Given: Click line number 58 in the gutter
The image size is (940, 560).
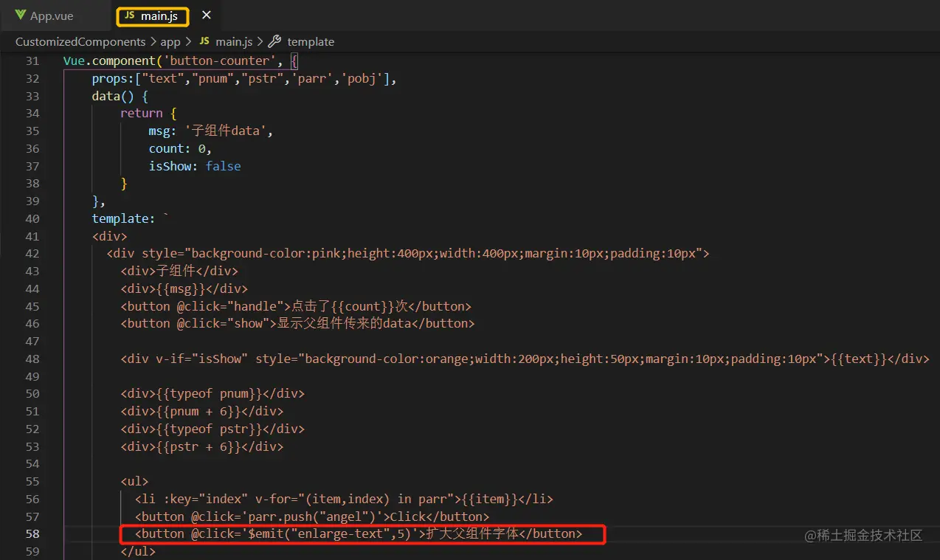Looking at the screenshot, I should 32,533.
